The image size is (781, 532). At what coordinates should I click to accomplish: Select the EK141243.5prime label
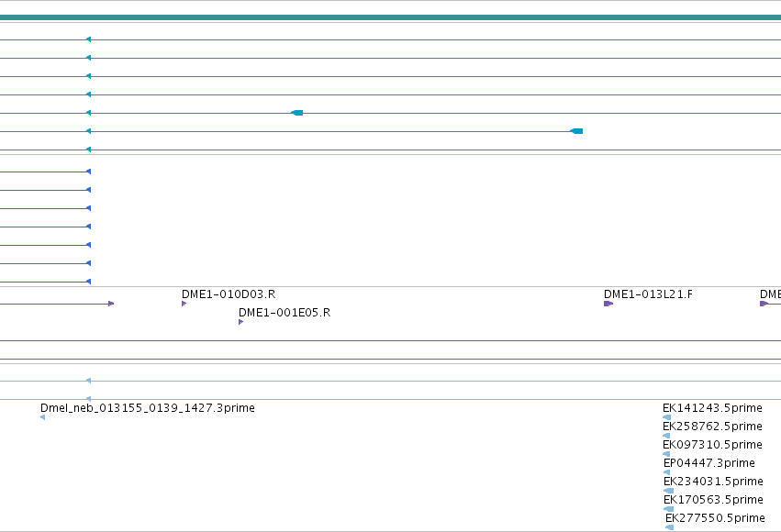(x=712, y=408)
